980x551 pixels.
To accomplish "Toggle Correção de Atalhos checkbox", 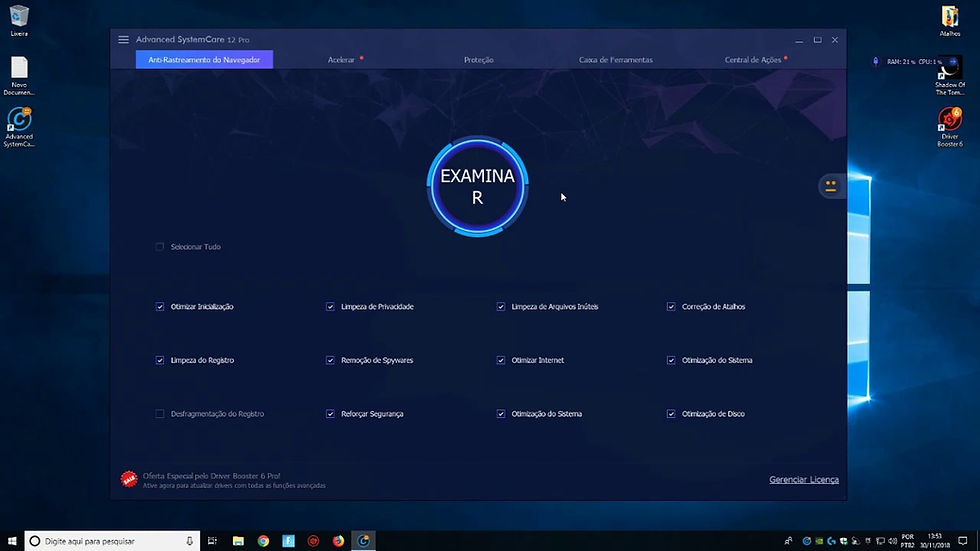I will point(671,307).
